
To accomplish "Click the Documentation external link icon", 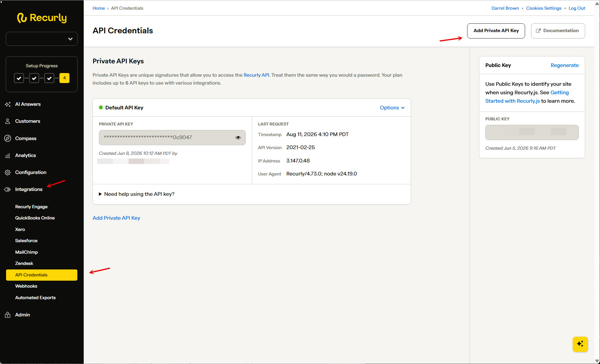I will pos(538,31).
